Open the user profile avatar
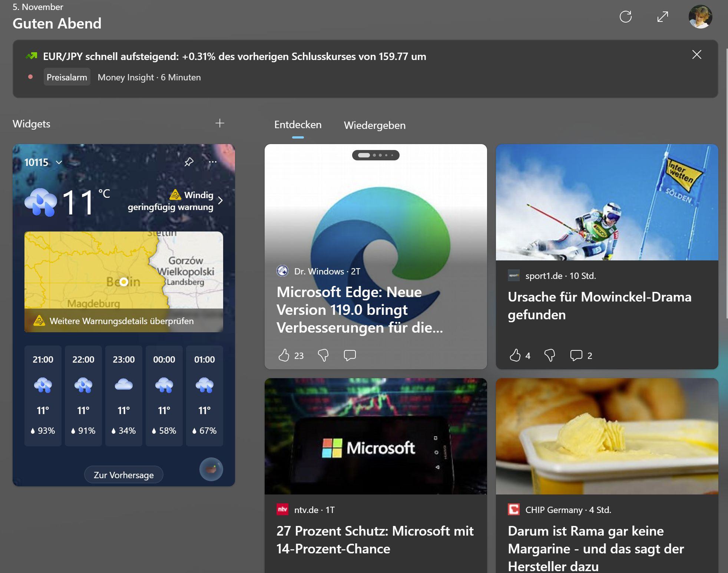 (x=700, y=17)
